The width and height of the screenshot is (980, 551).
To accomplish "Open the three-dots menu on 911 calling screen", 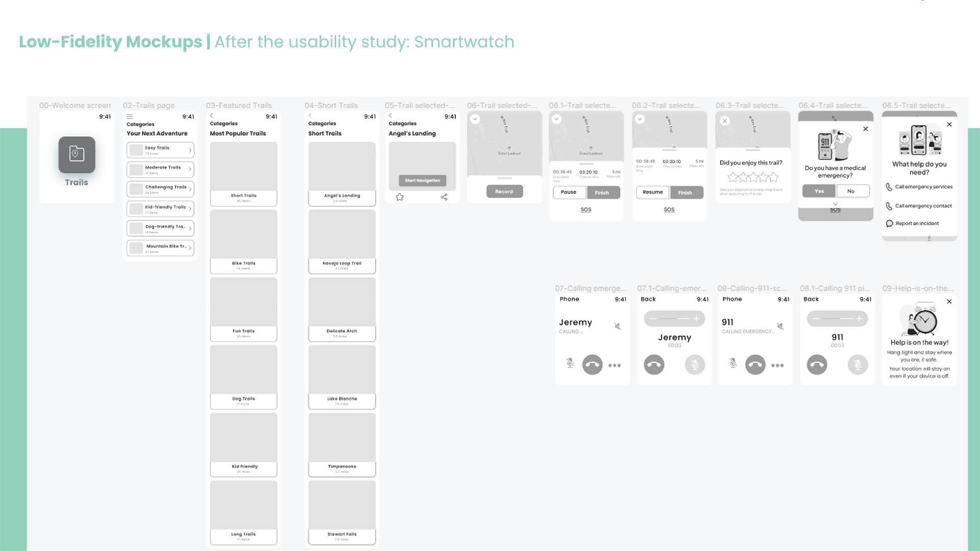I will (x=777, y=365).
